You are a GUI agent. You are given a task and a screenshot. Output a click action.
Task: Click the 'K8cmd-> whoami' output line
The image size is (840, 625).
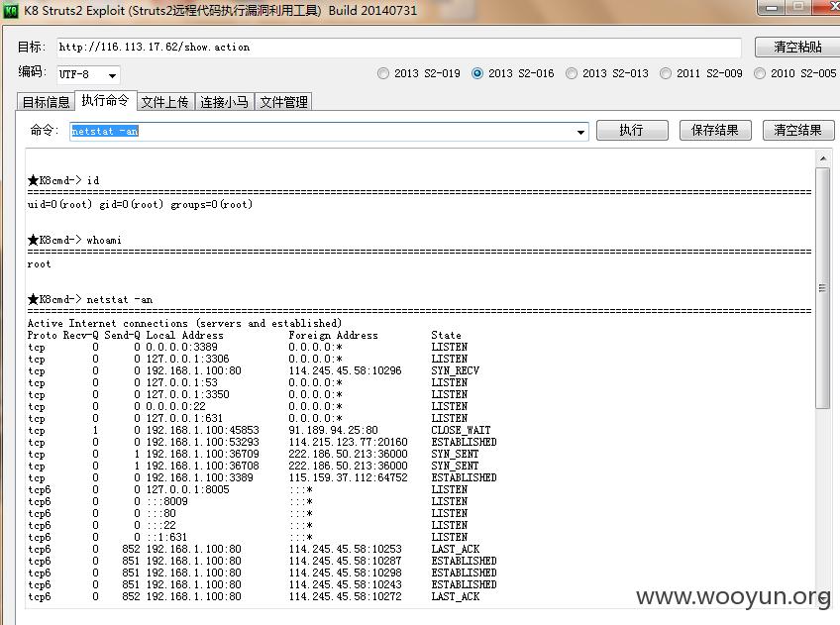click(x=74, y=240)
